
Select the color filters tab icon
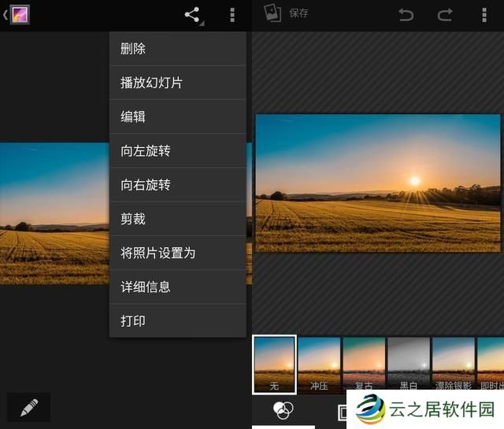click(283, 411)
